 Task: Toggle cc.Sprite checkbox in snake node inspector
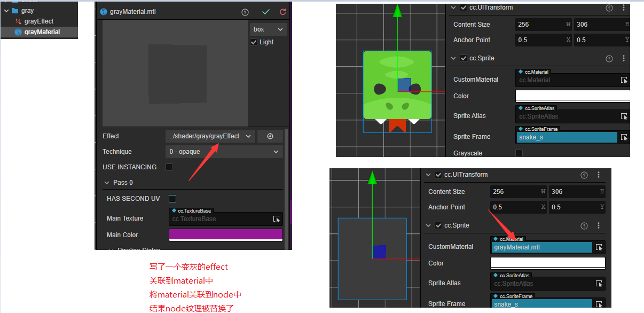[x=464, y=58]
